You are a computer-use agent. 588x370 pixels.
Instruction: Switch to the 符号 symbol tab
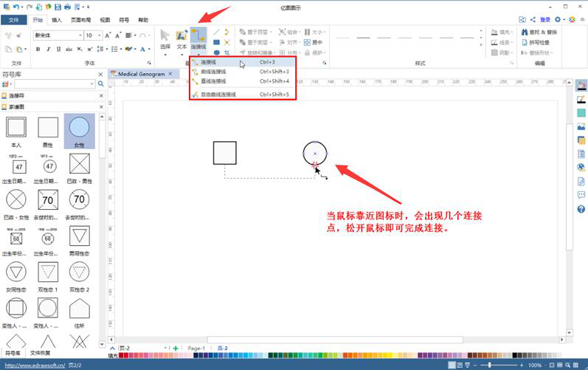(x=124, y=20)
